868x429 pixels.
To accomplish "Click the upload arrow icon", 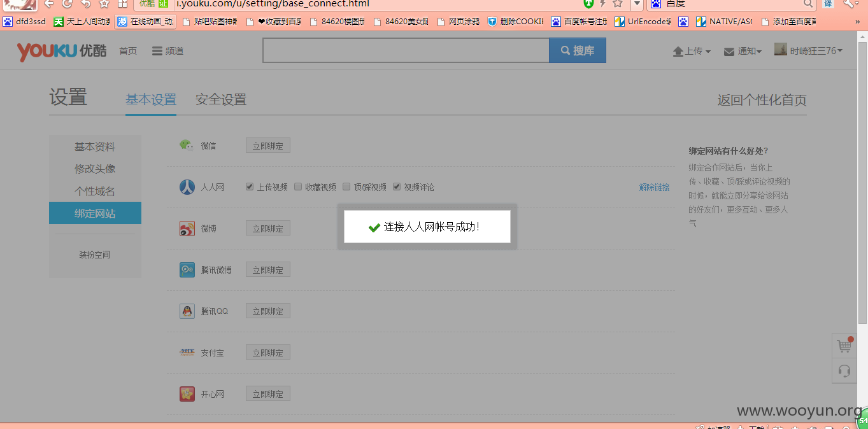I will click(x=678, y=52).
